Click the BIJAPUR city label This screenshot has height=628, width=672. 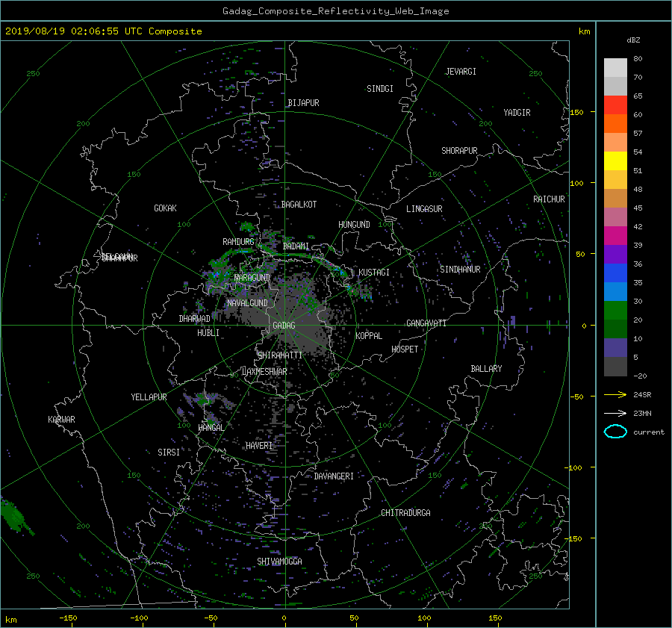[303, 103]
